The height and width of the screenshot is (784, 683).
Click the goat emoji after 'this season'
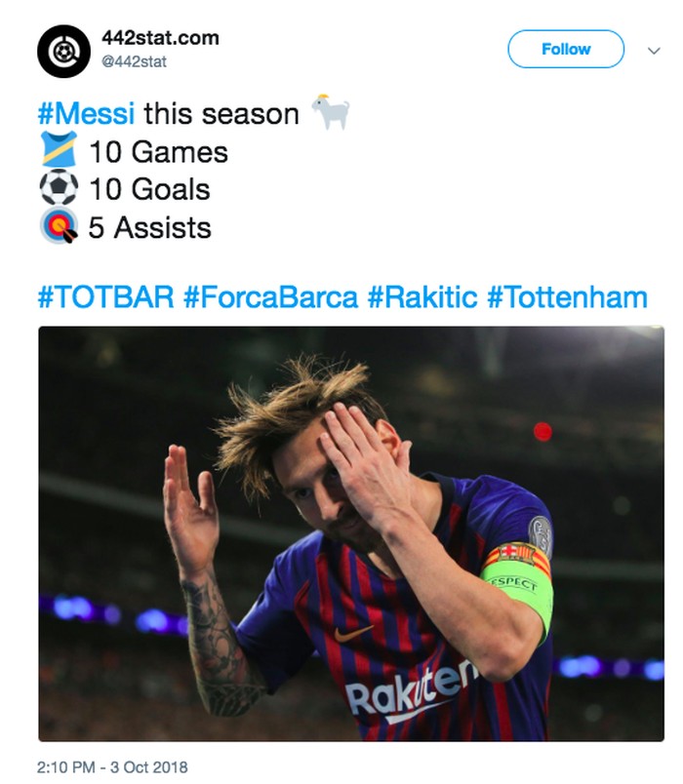(x=330, y=113)
